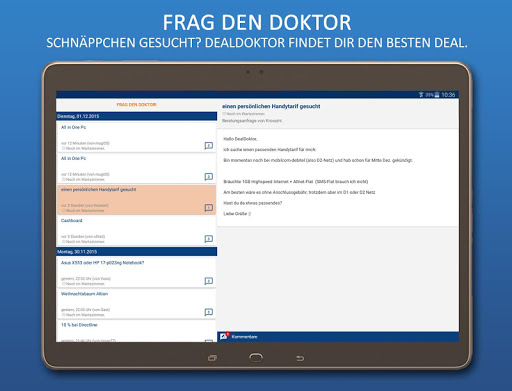Open comment icon on first All in One Pc entry
Image resolution: width=512 pixels, height=391 pixels.
pyautogui.click(x=209, y=146)
